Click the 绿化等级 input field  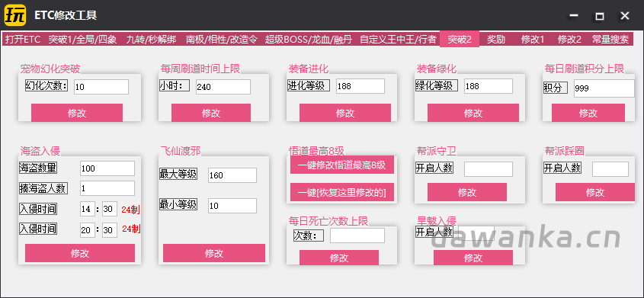pos(489,86)
